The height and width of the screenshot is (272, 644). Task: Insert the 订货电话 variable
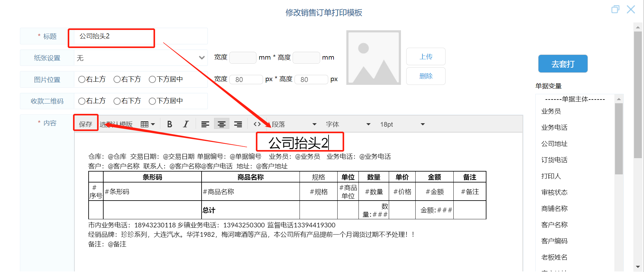[554, 160]
